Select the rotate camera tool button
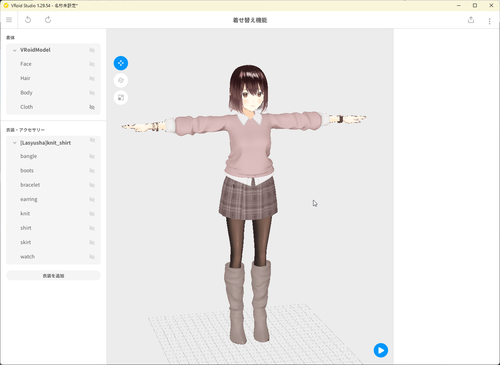The height and width of the screenshot is (365, 500). coord(121,80)
